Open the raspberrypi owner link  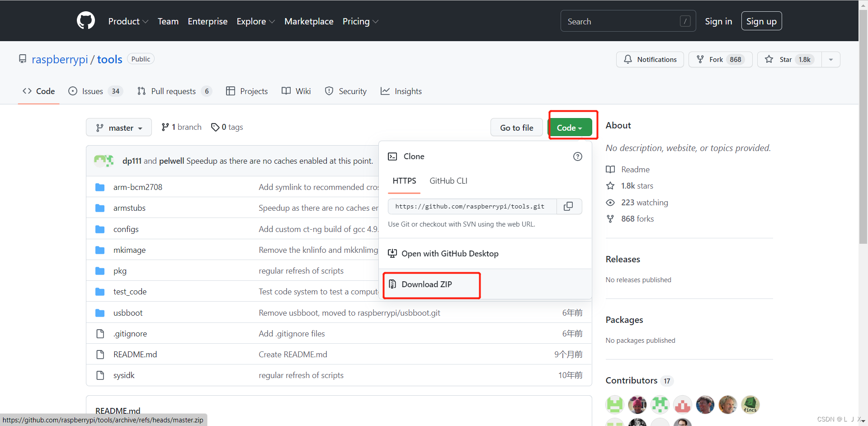tap(60, 59)
